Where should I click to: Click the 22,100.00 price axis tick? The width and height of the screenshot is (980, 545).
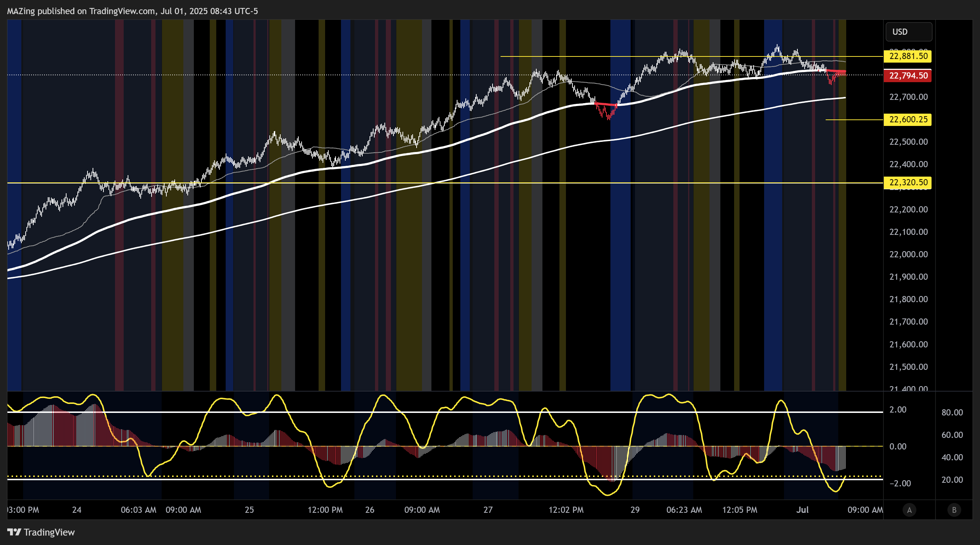pyautogui.click(x=908, y=232)
